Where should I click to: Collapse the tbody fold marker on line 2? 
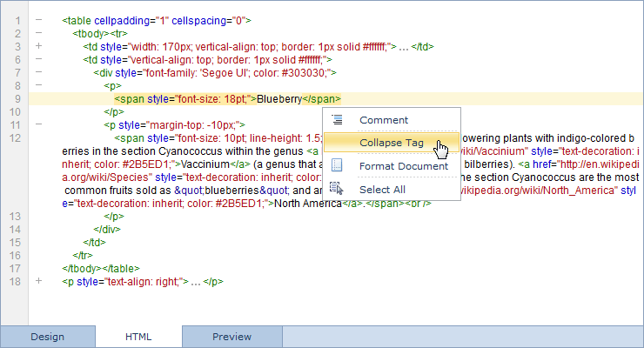pyautogui.click(x=38, y=33)
